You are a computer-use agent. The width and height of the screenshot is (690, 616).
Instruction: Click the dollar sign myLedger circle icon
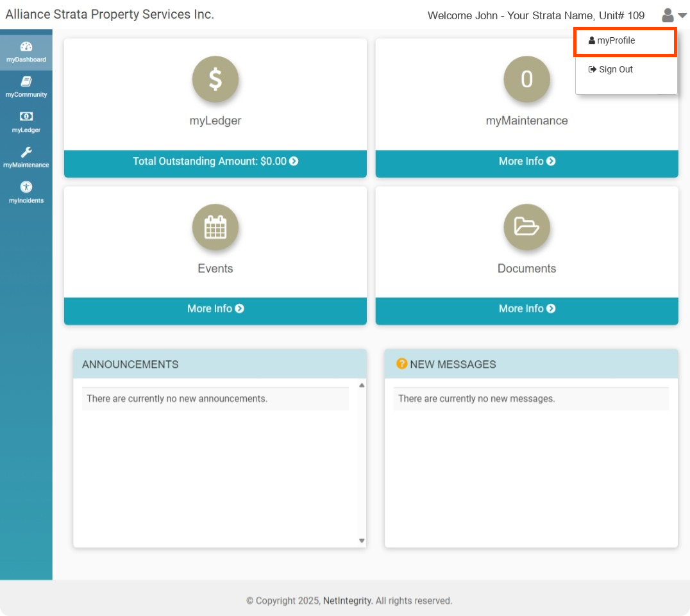coord(215,79)
